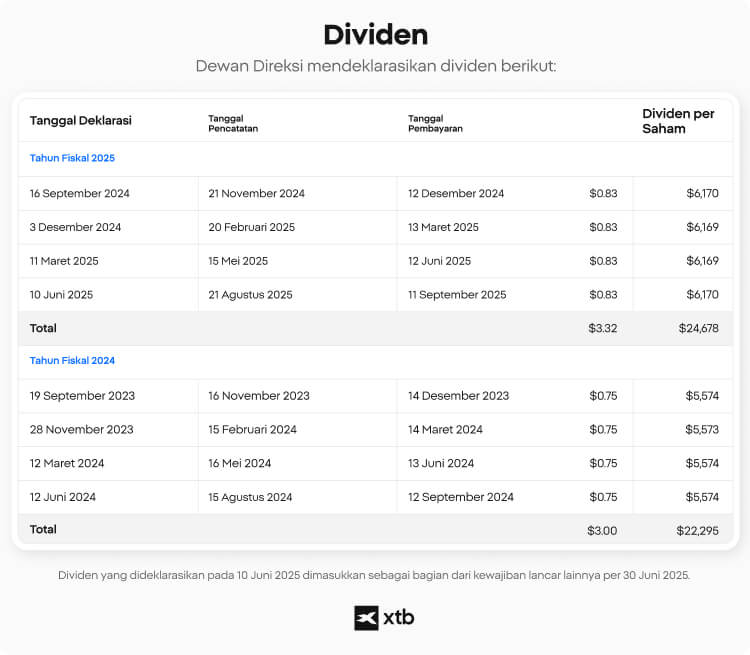This screenshot has height=655, width=750.
Task: Select the "16 Mei 2024" cell
Action: [x=240, y=463]
